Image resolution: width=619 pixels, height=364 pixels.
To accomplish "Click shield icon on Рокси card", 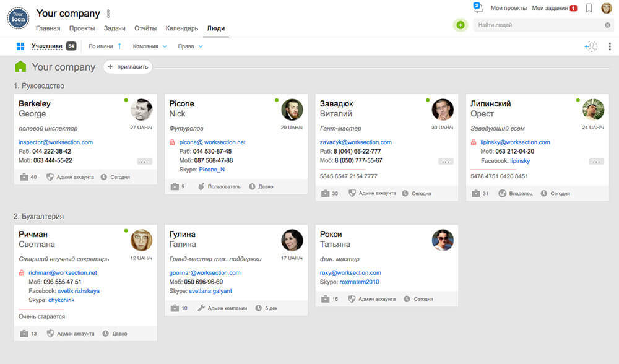I will 352,299.
